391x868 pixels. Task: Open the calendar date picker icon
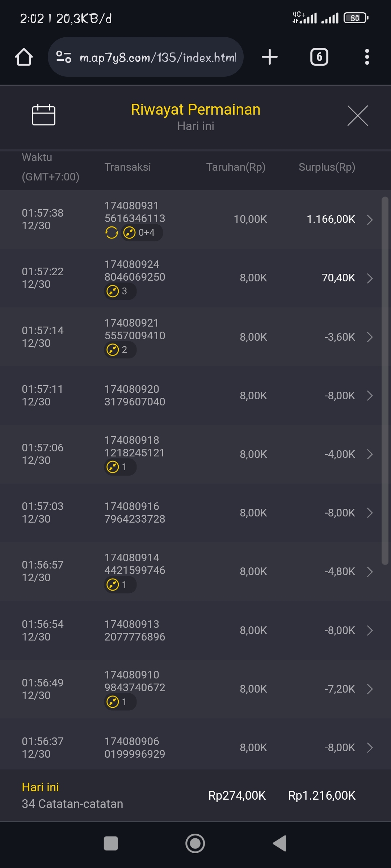click(x=43, y=115)
